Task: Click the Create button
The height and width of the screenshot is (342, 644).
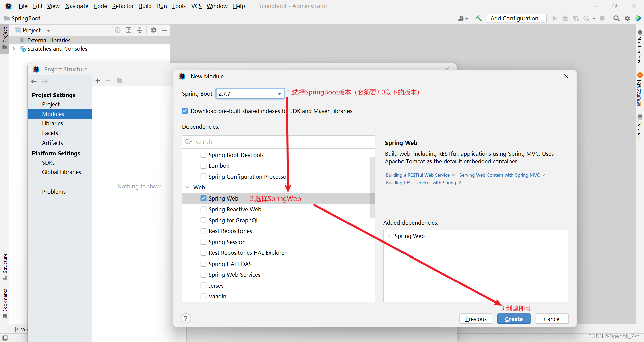Action: (x=514, y=319)
